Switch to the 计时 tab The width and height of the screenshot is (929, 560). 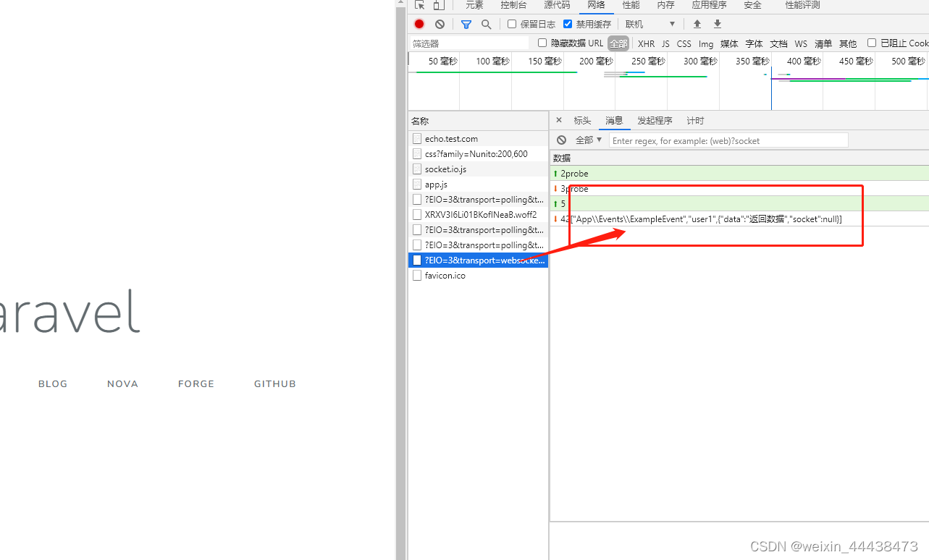click(x=694, y=120)
